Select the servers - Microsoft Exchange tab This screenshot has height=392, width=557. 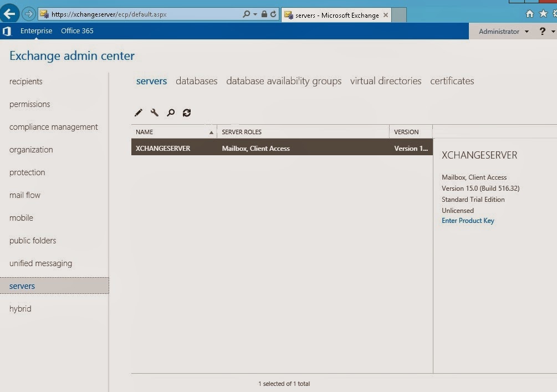[336, 16]
